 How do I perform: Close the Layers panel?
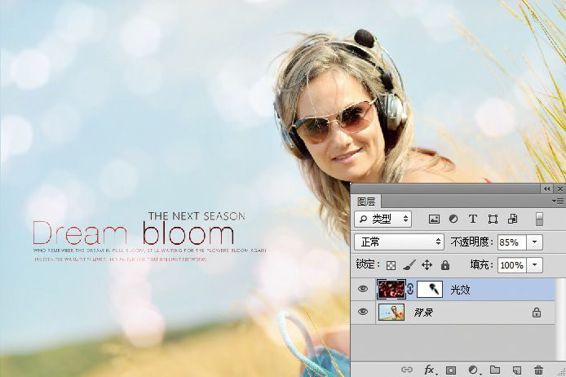(x=560, y=189)
